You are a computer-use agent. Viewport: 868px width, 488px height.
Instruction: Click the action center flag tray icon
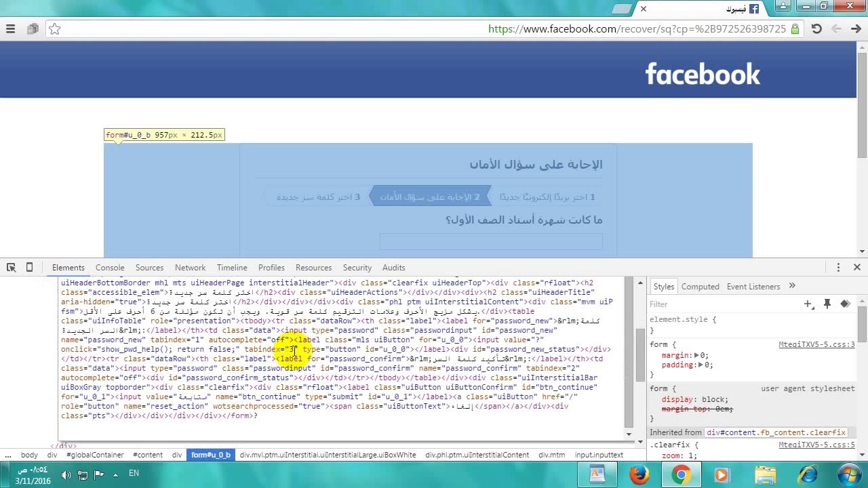[x=99, y=474]
